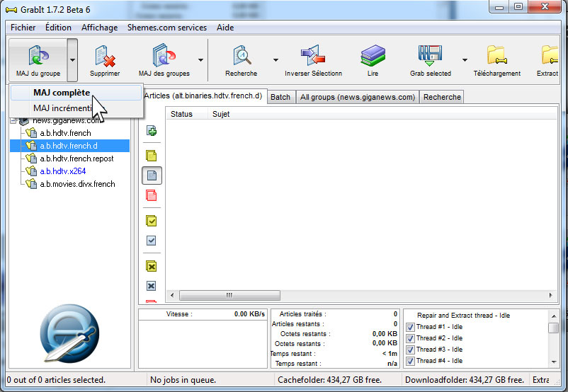The width and height of the screenshot is (568, 392).
Task: Click the Shemes sword logo
Action: pyautogui.click(x=69, y=333)
